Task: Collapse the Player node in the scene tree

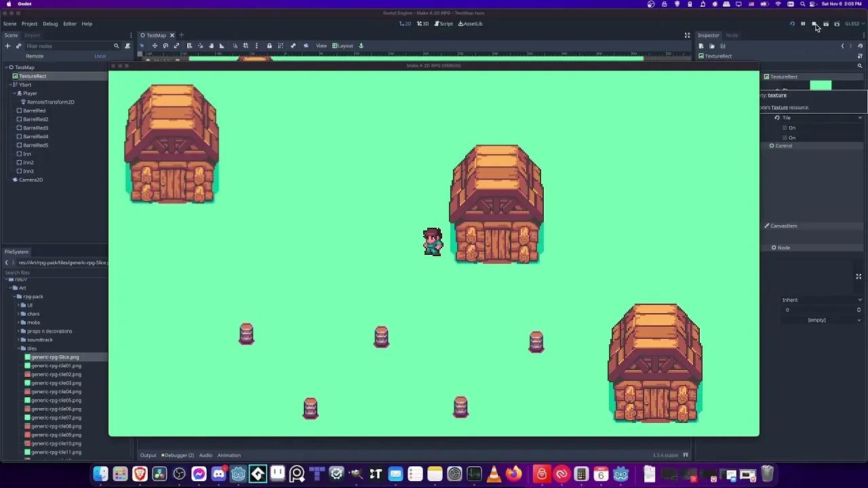Action: pos(16,93)
